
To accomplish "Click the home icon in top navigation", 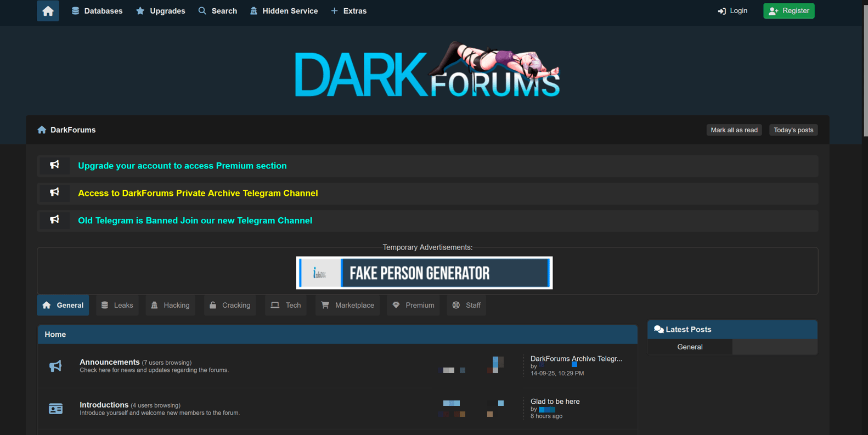I will click(x=48, y=11).
